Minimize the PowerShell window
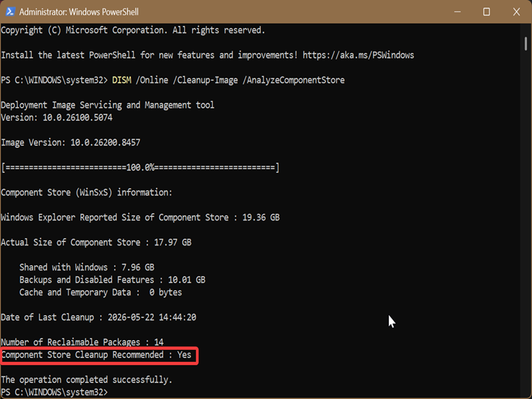 click(458, 12)
